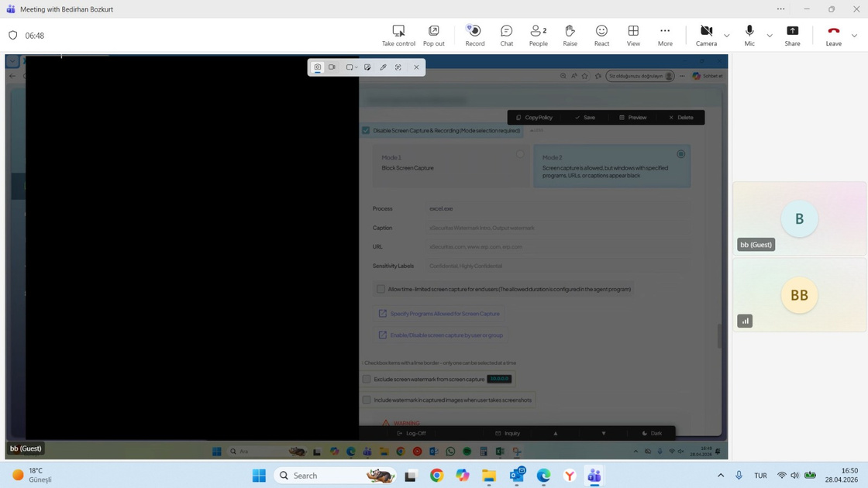Open Specify Programs Allowed for Screen Capture
Screen dimensions: 868x488
[439, 314]
